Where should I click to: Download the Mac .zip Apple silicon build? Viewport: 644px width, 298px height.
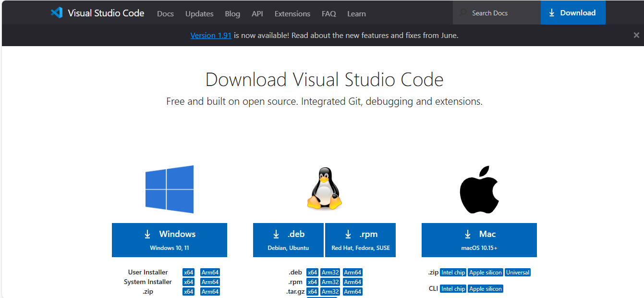point(486,273)
